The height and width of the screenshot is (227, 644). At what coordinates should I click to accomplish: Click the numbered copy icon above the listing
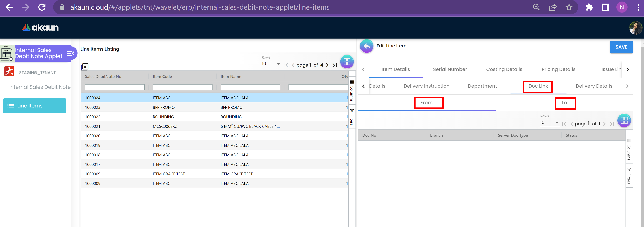point(85,67)
